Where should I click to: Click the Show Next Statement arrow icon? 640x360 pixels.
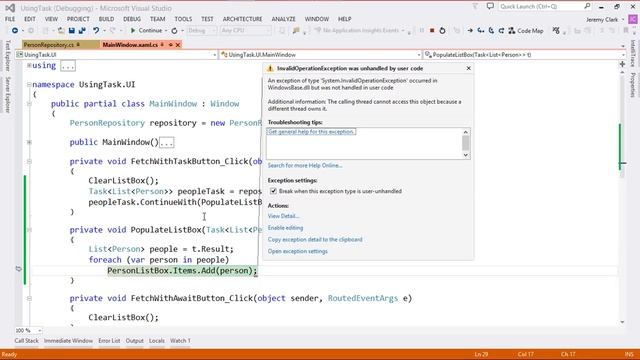pos(470,31)
